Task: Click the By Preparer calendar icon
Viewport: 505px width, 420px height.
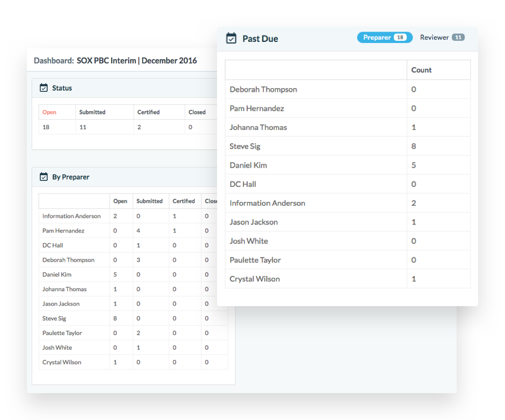Action: tap(44, 177)
